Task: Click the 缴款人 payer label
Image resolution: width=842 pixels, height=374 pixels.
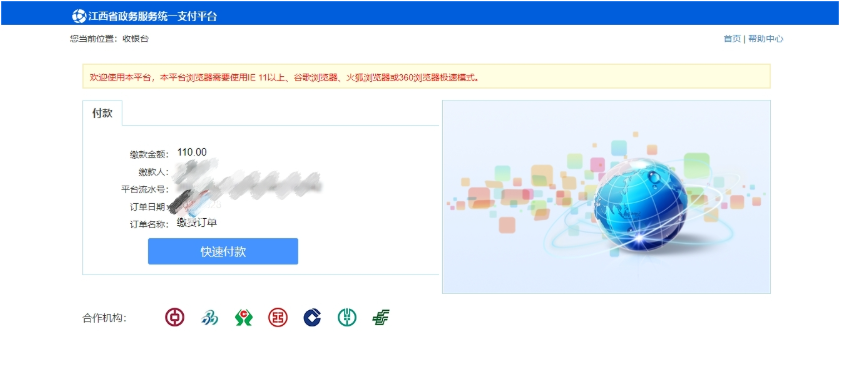Action: [154, 172]
